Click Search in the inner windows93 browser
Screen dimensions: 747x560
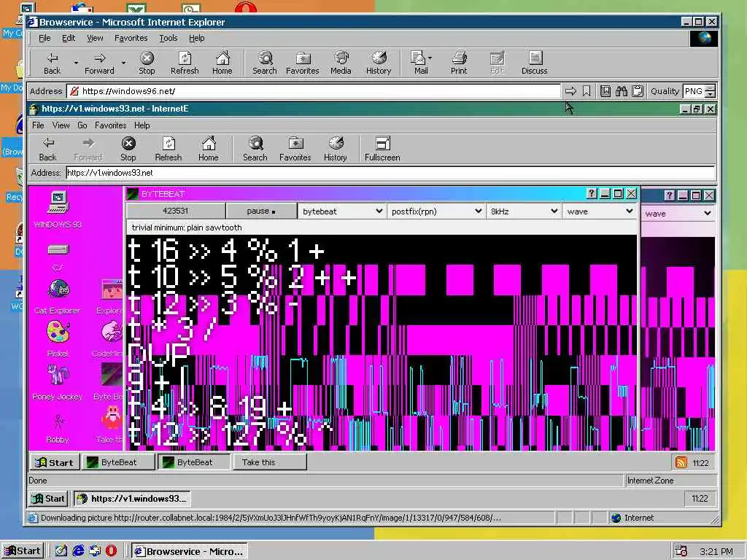(x=255, y=149)
